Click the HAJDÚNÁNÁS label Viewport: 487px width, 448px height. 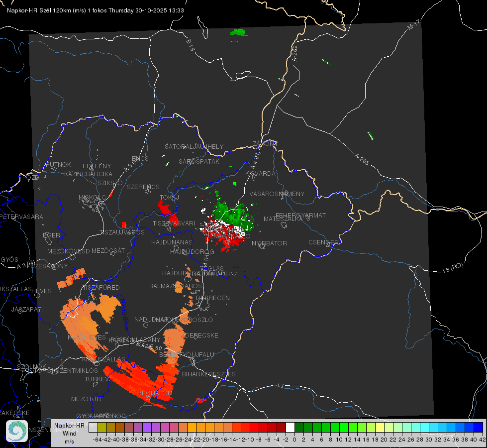click(172, 242)
